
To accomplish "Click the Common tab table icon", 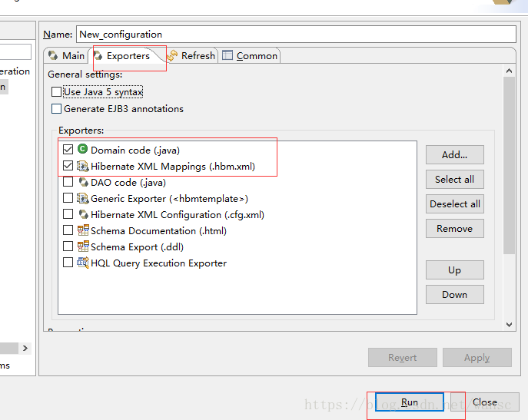I will 227,55.
